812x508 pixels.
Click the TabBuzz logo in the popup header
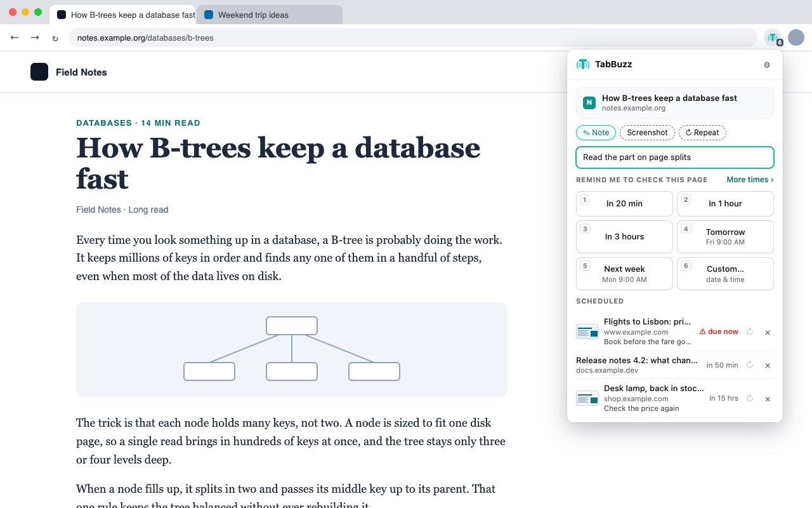pos(583,64)
